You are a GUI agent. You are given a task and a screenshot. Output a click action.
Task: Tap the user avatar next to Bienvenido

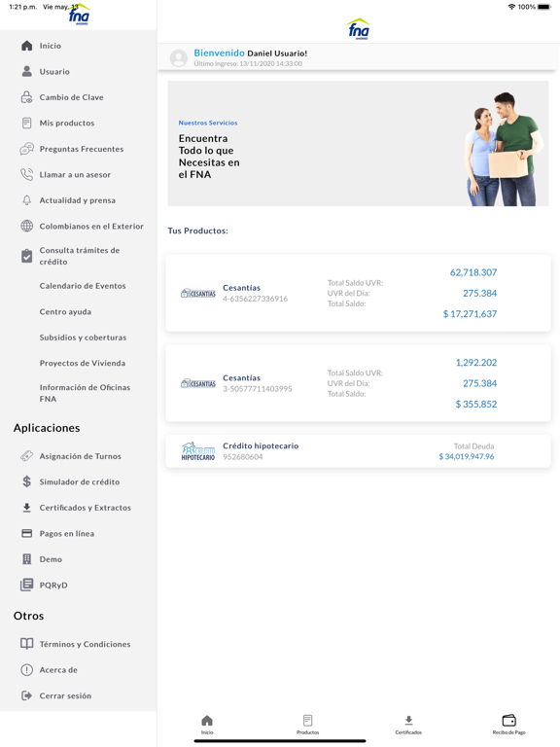click(x=179, y=57)
